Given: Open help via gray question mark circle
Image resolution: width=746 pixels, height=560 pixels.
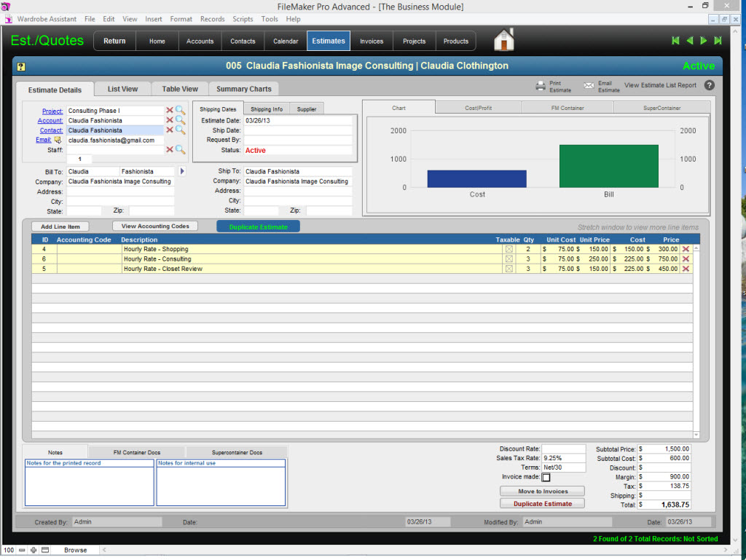Looking at the screenshot, I should click(709, 85).
